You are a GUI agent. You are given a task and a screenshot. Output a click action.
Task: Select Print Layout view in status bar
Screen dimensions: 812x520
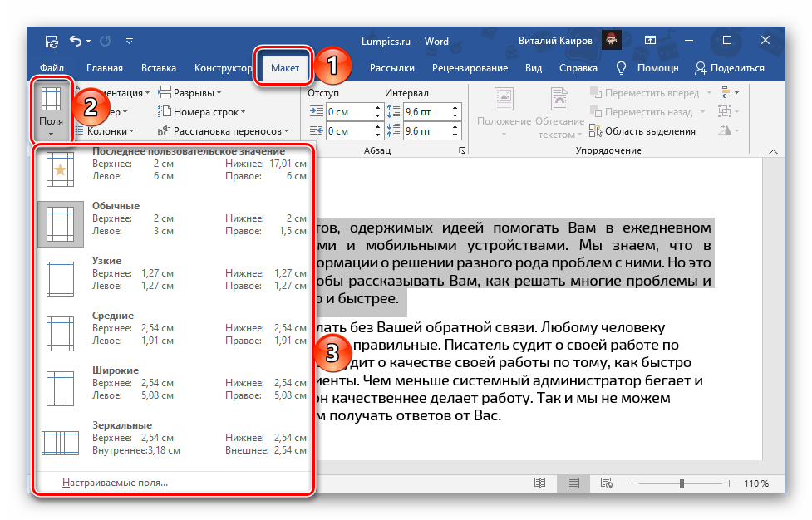(573, 483)
